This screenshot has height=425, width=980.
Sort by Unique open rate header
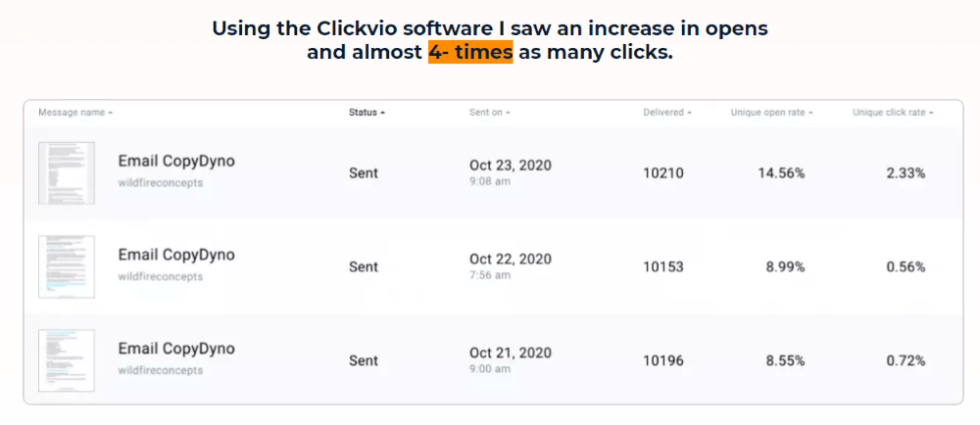pyautogui.click(x=772, y=113)
